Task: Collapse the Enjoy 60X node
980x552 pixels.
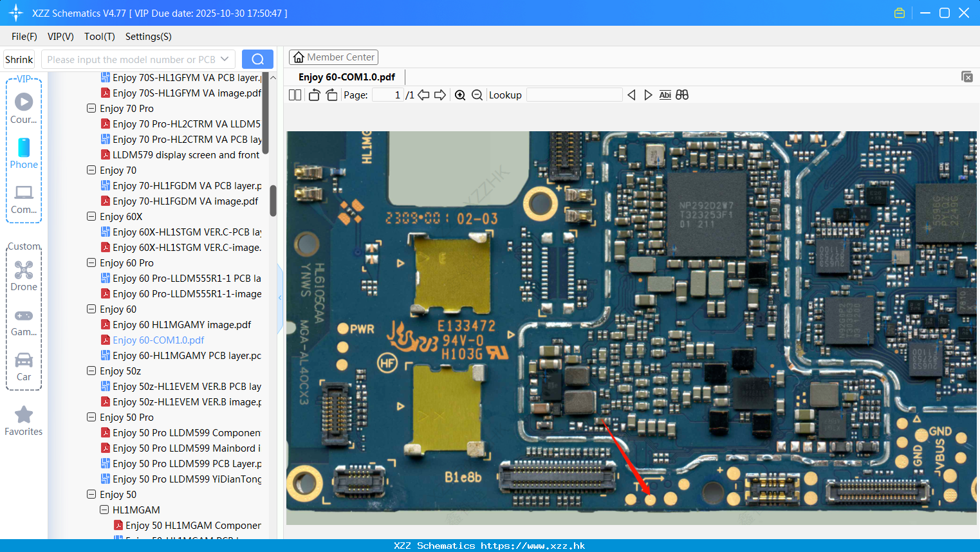Action: [91, 217]
